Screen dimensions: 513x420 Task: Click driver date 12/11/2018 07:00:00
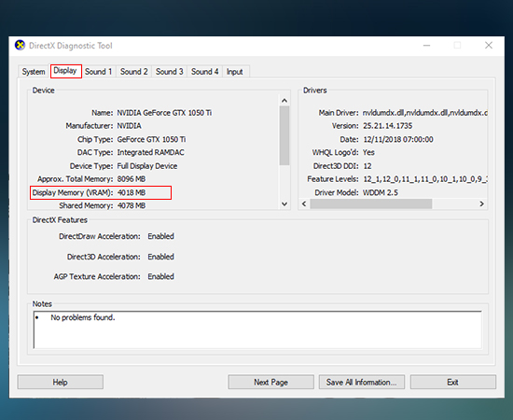[398, 140]
